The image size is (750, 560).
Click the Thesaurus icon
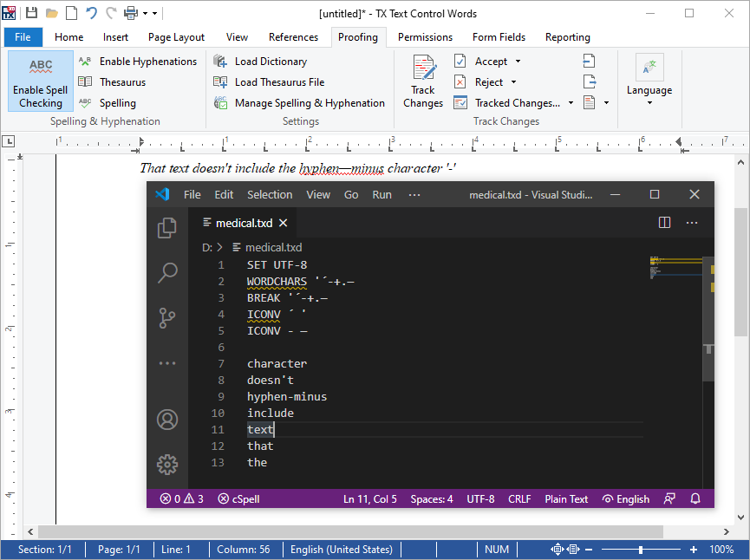click(x=85, y=82)
